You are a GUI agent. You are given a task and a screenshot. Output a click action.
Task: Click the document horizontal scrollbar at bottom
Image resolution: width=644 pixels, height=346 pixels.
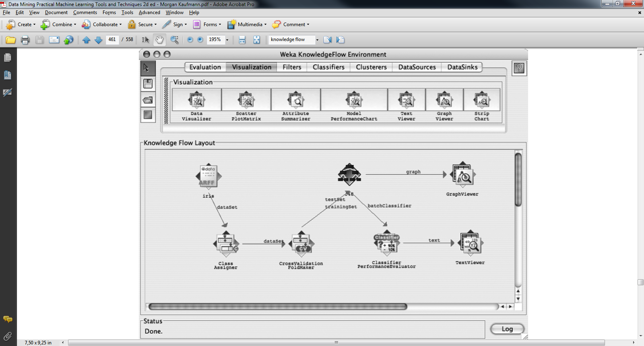tap(336, 343)
